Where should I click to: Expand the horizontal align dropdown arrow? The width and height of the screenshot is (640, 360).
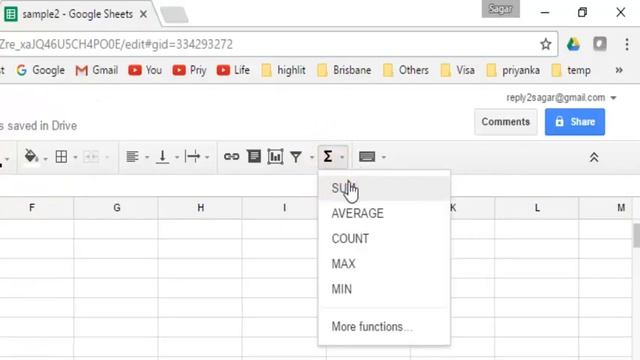(147, 158)
